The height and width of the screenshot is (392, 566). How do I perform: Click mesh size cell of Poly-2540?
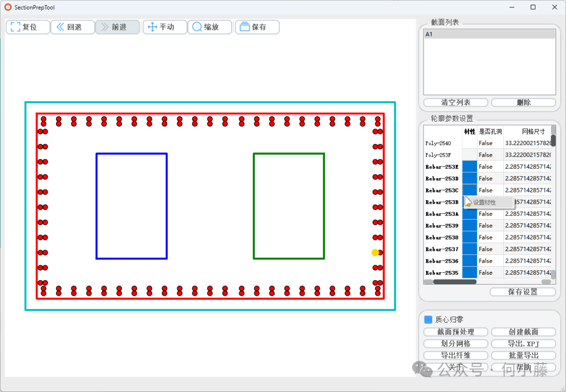(527, 143)
